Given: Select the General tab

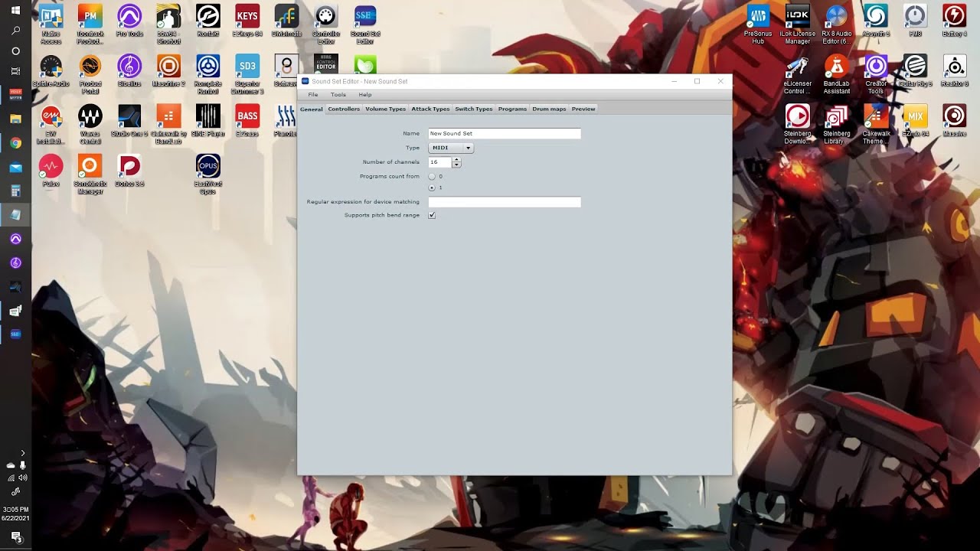Looking at the screenshot, I should pos(312,109).
